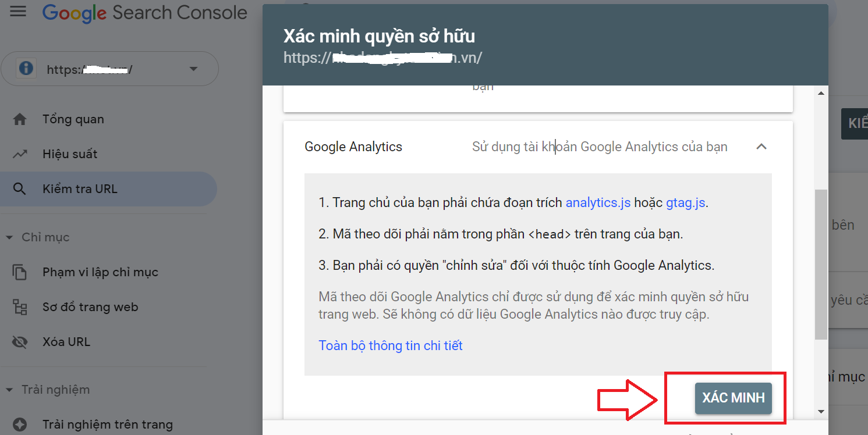
Task: Click the Xóa URL crossed-eye icon
Action: (20, 342)
